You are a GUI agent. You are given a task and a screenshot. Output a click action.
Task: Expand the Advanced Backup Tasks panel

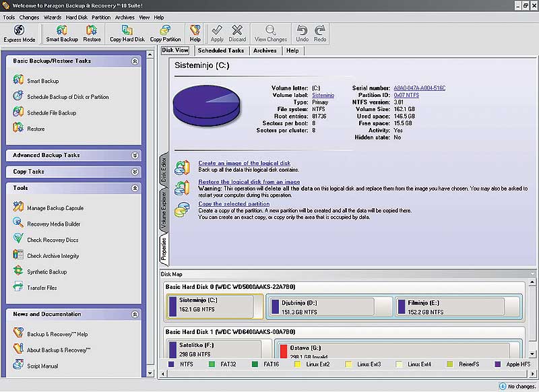[135, 156]
